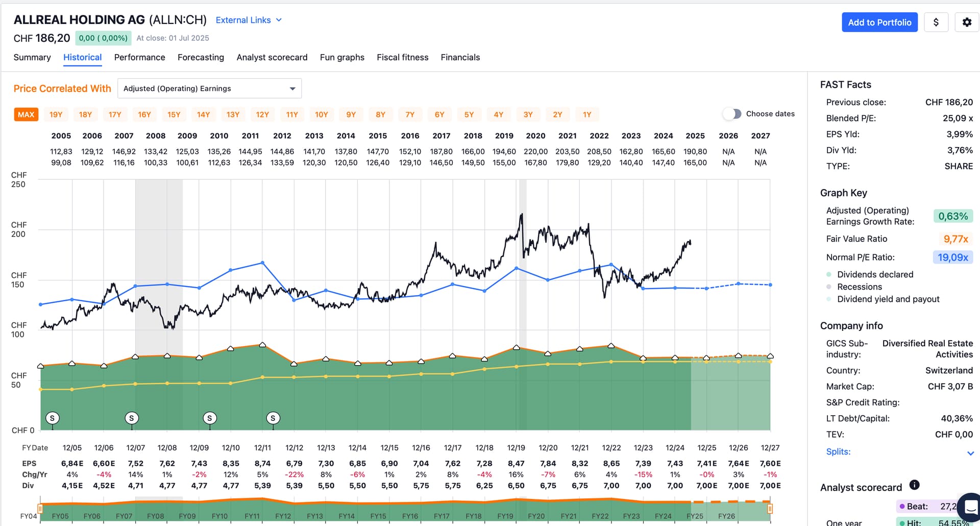Click the dollar currency icon button
Screen dimensions: 980x526
coord(936,22)
